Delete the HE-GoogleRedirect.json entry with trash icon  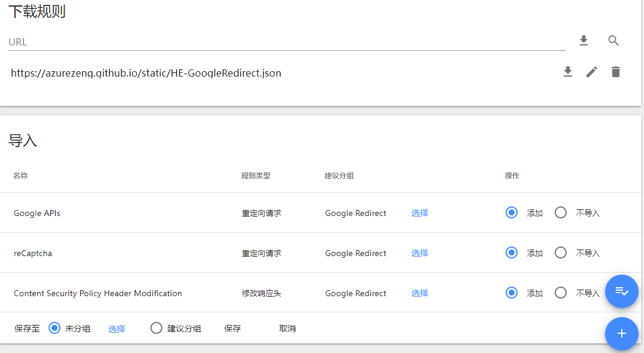point(615,72)
